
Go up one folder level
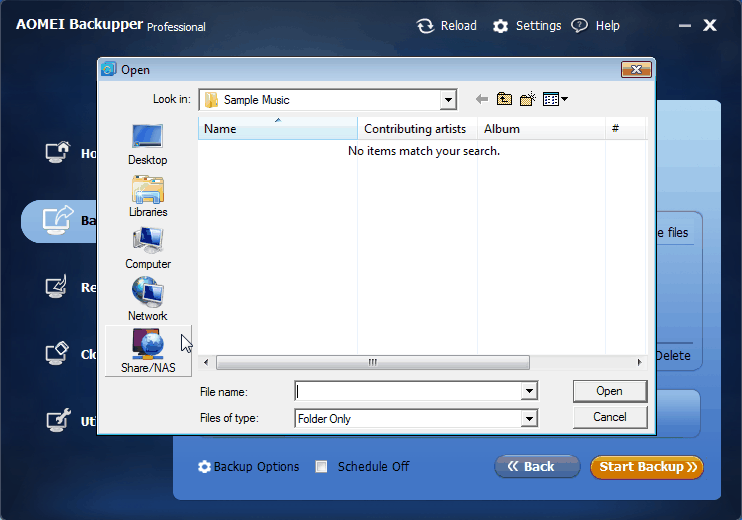point(504,99)
